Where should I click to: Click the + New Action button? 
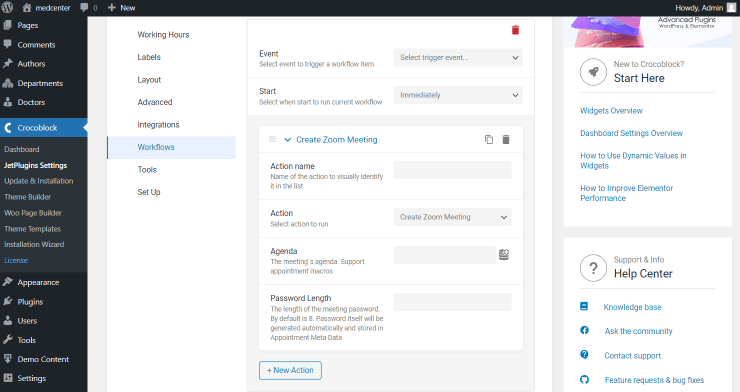click(x=290, y=370)
